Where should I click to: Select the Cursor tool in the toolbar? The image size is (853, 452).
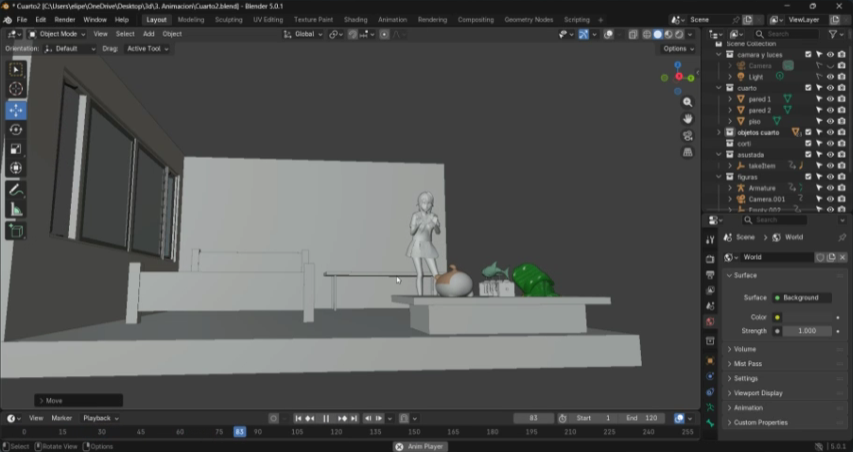[16, 89]
